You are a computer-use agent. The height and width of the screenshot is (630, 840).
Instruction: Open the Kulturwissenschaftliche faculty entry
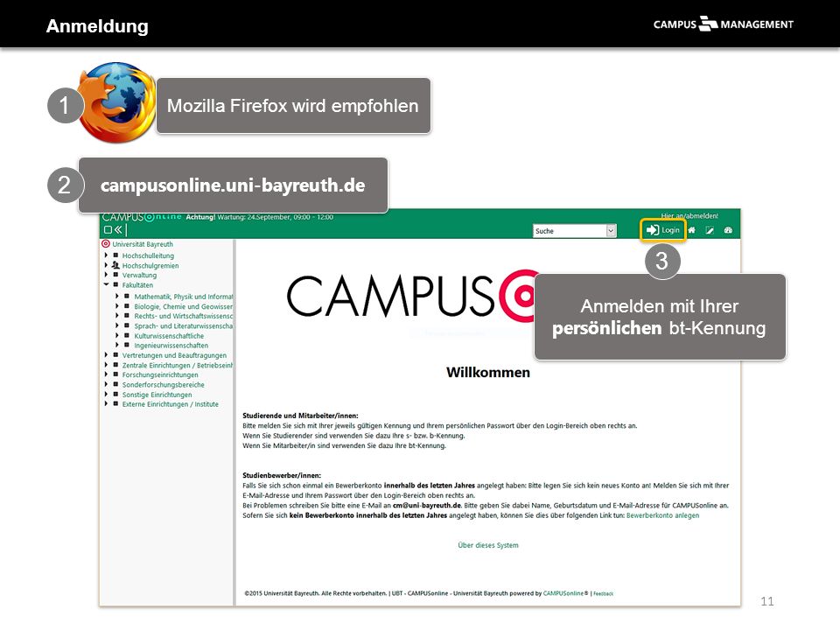169,336
